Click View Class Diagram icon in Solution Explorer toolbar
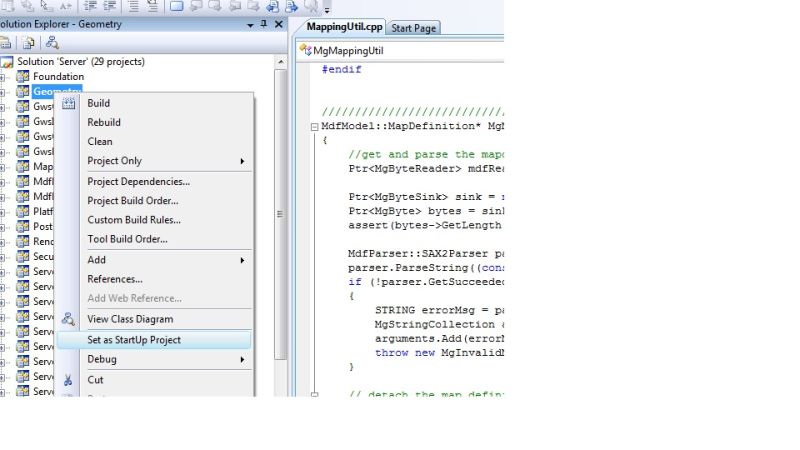 52,43
